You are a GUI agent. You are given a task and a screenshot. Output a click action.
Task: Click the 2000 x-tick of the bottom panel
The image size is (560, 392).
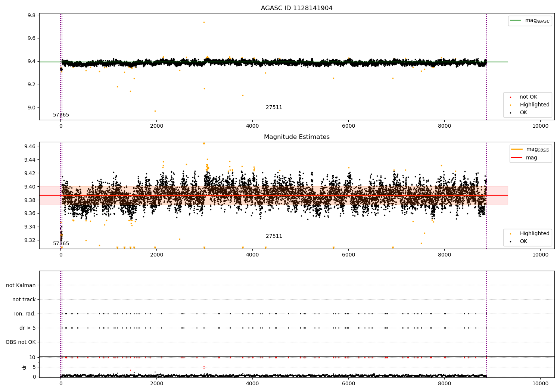[x=156, y=383]
